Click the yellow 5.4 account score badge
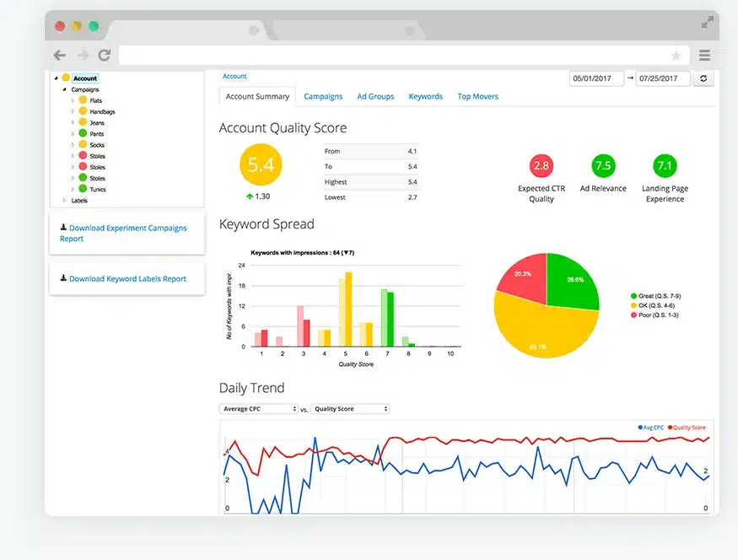 (261, 165)
